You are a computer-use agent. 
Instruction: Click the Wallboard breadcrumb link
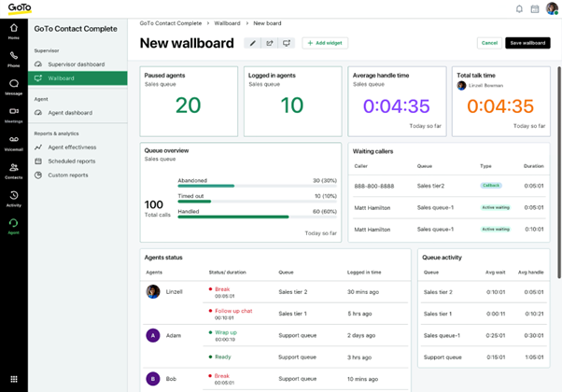[x=227, y=23]
